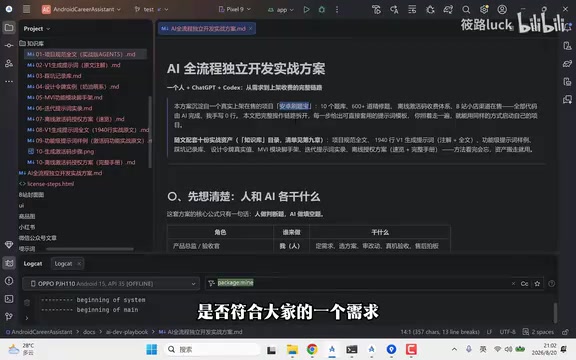Open the terminal app on the taskbar

pyautogui.click(x=352, y=349)
